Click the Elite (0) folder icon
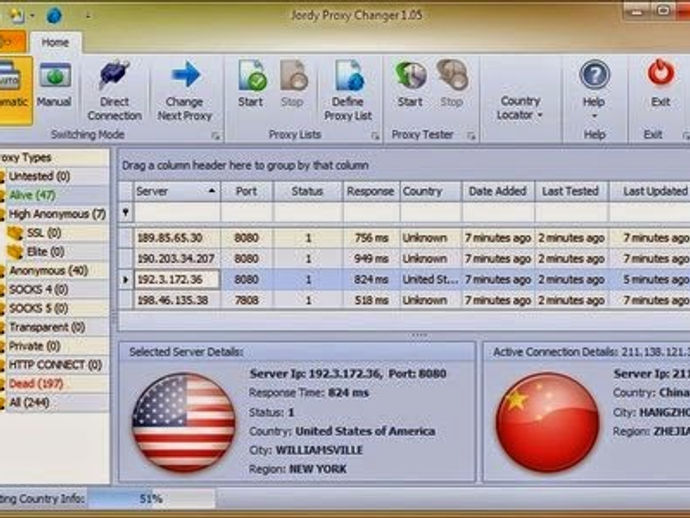The width and height of the screenshot is (690, 518). click(15, 252)
